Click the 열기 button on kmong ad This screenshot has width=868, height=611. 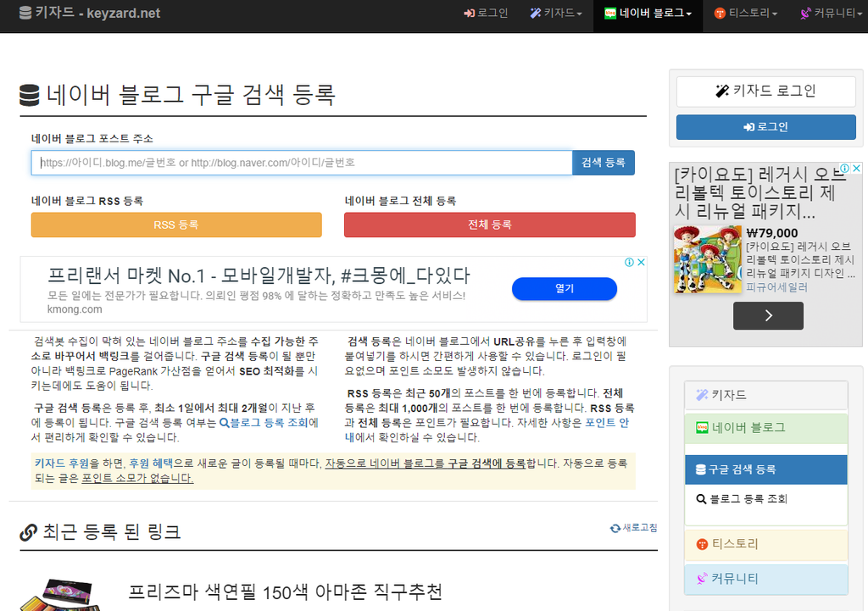point(565,288)
